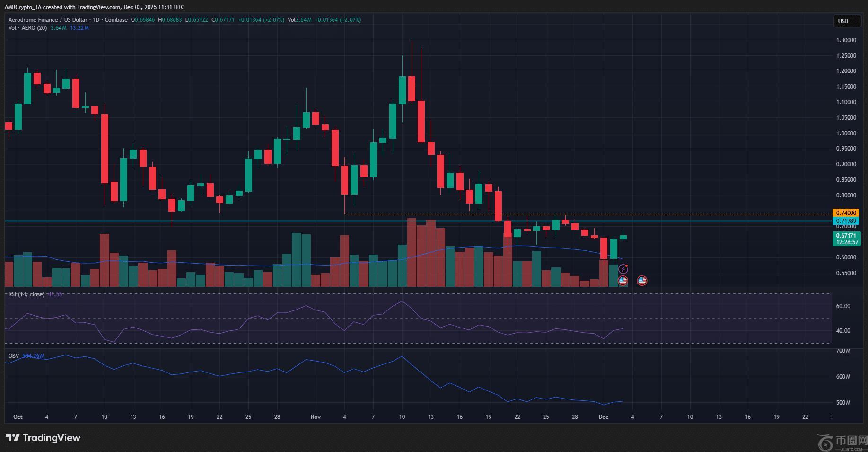Click the orange 0.74000 price label
The height and width of the screenshot is (452, 868).
845,213
